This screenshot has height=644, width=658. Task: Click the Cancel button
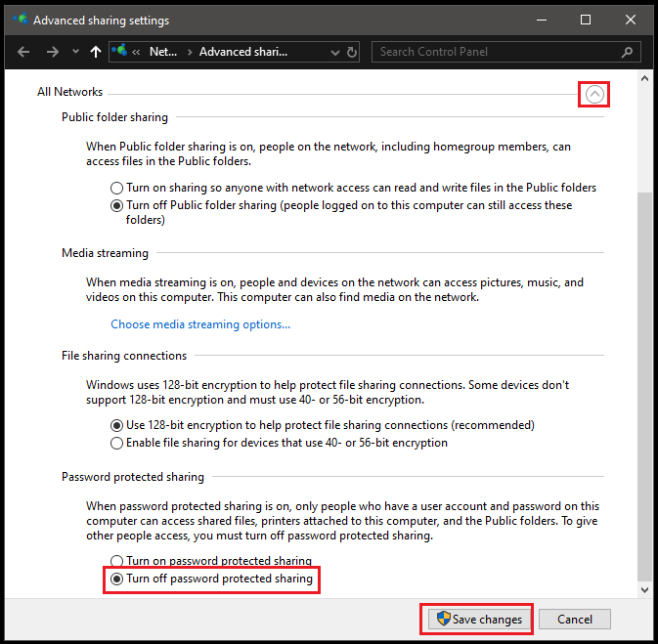tap(576, 619)
